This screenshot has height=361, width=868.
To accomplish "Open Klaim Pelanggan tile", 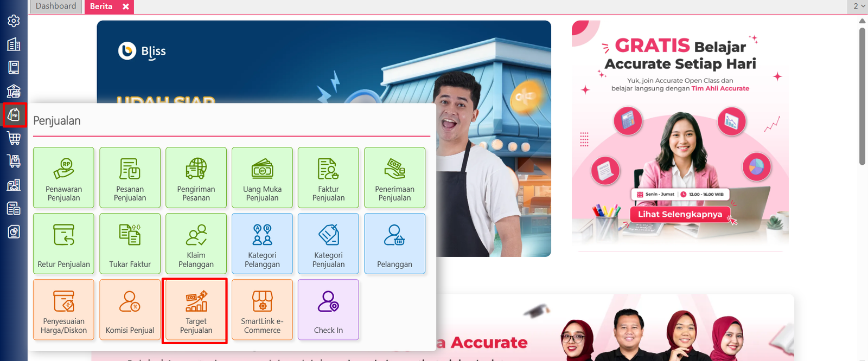I will click(196, 244).
